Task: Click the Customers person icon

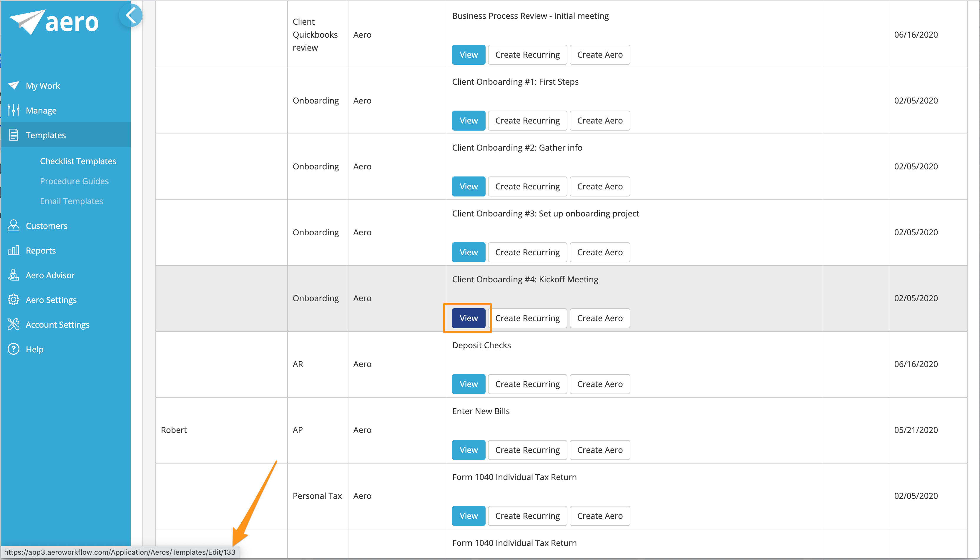Action: tap(14, 226)
